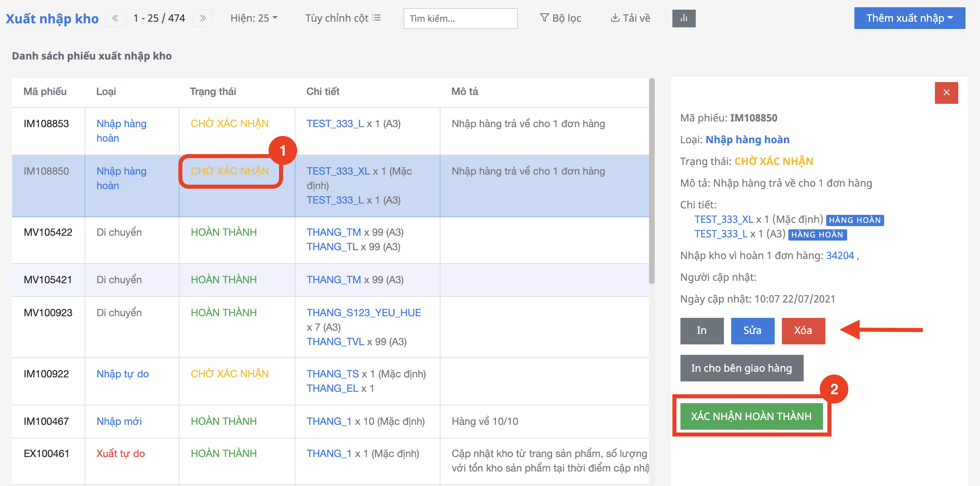Close the IM108850 detail panel
The height and width of the screenshot is (486, 980).
[x=946, y=93]
